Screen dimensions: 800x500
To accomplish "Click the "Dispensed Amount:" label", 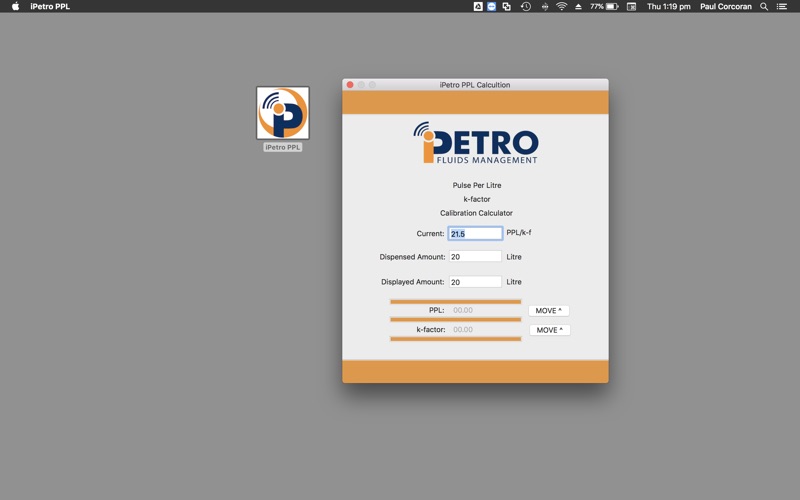I will point(412,257).
